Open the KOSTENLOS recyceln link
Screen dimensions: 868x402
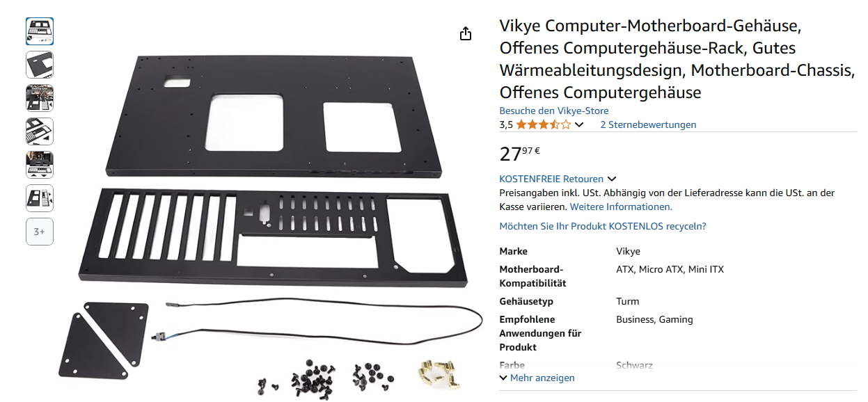pos(603,226)
